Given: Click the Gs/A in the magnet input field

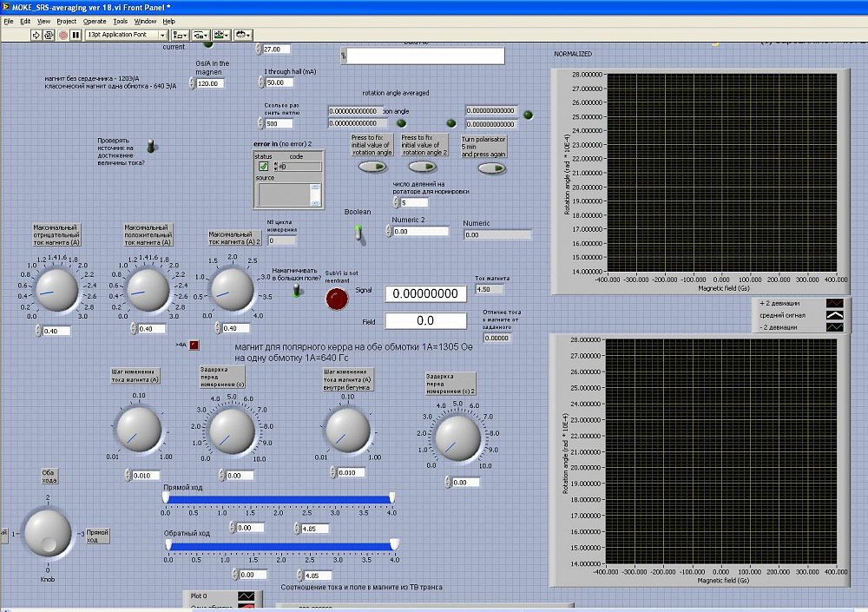Looking at the screenshot, I should tap(210, 83).
